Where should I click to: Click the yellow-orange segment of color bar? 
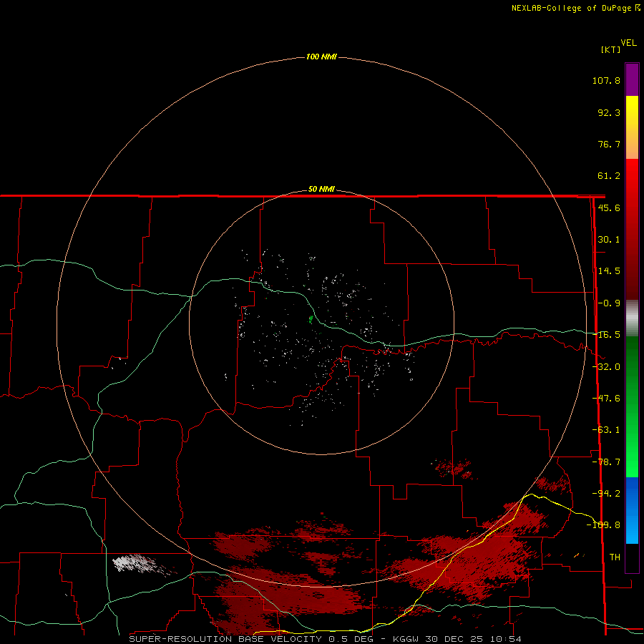[632, 127]
